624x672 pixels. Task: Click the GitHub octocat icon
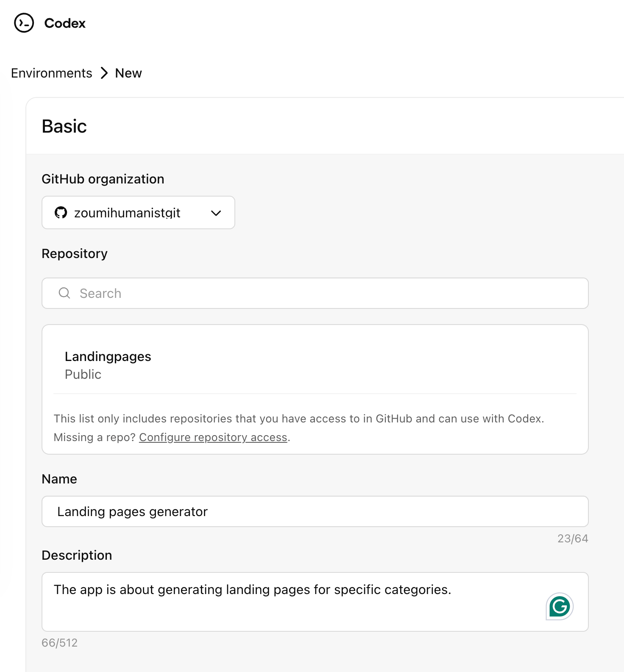61,213
